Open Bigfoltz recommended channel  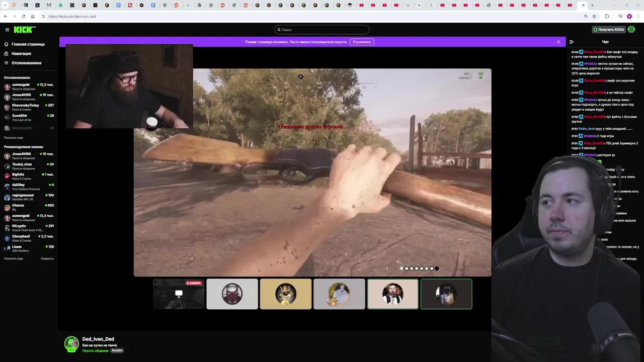[x=29, y=176]
